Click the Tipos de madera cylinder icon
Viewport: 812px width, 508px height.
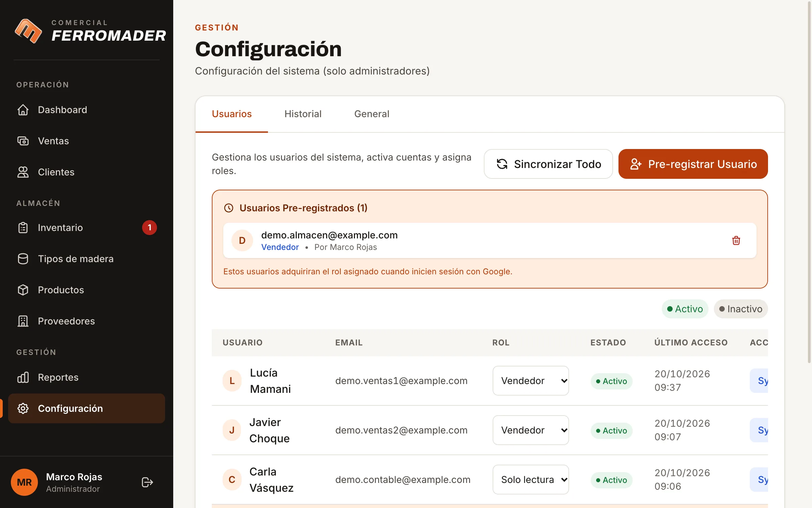click(23, 259)
